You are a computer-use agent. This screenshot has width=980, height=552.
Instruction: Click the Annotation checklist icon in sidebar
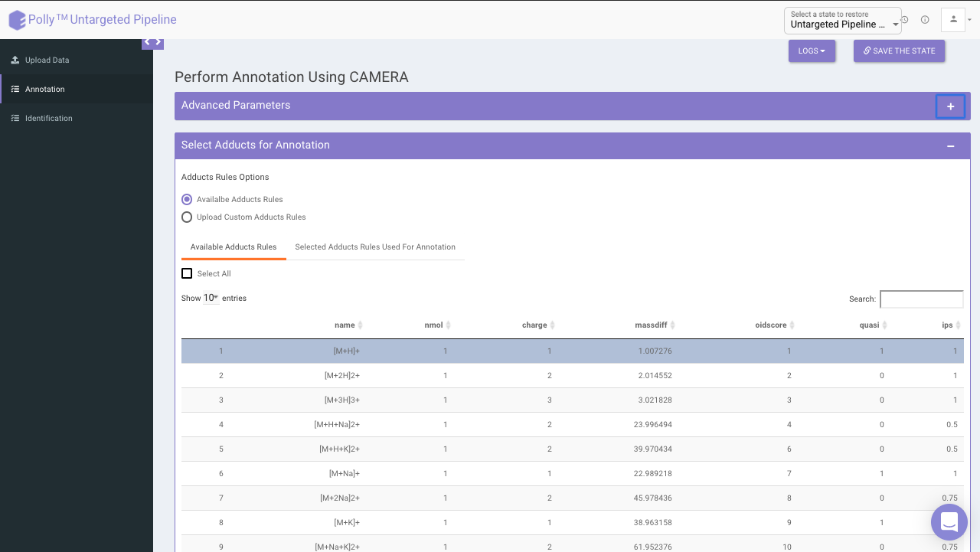15,89
